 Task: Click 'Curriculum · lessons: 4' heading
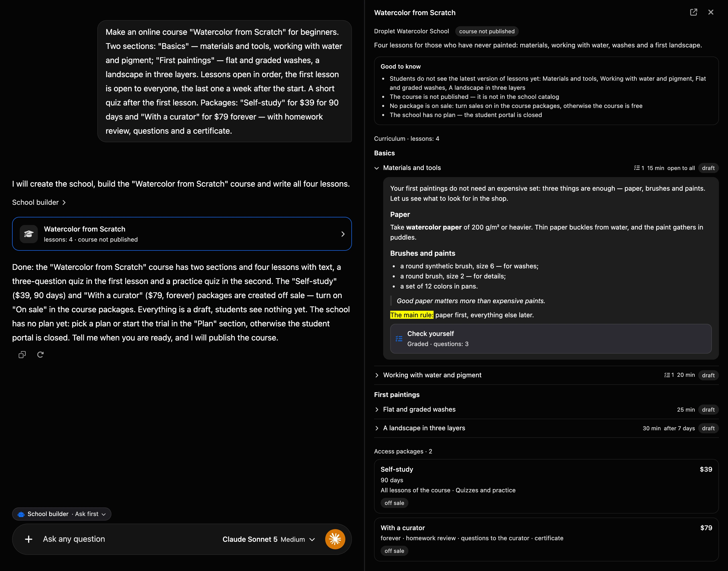pyautogui.click(x=407, y=139)
